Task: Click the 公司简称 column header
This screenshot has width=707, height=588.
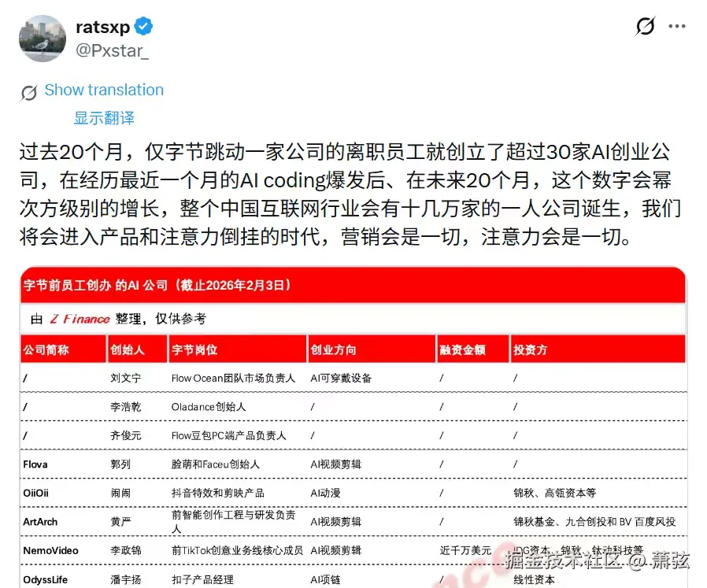Action: click(x=46, y=349)
